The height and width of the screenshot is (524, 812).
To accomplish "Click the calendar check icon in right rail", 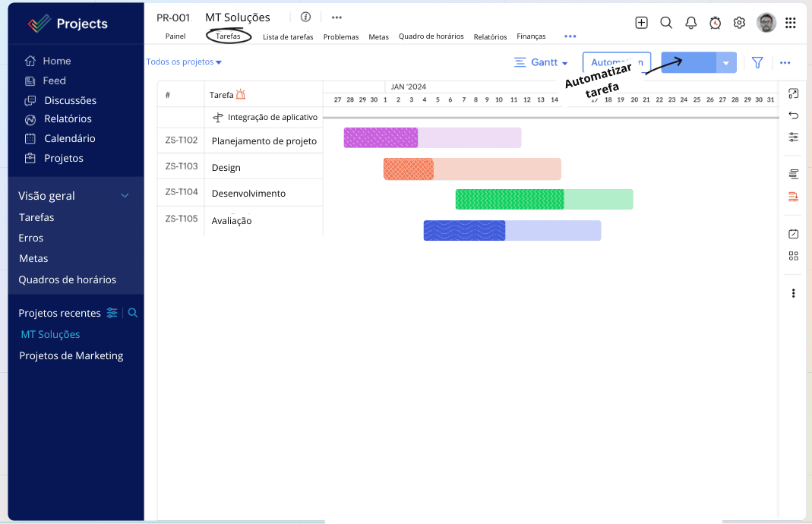I will click(x=793, y=234).
